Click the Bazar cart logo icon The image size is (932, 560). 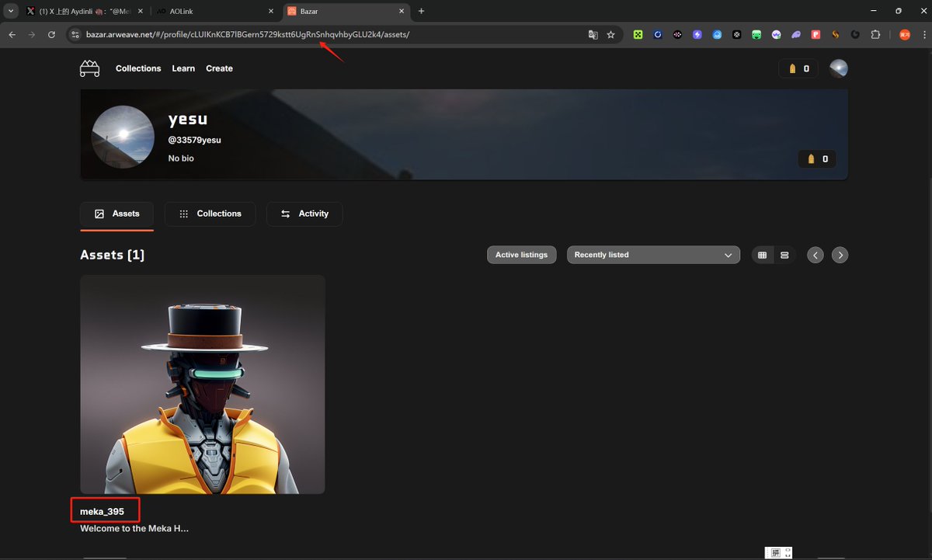pos(89,68)
